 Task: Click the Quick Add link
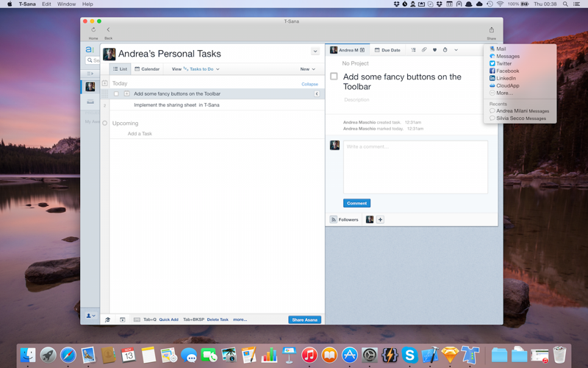tap(169, 319)
